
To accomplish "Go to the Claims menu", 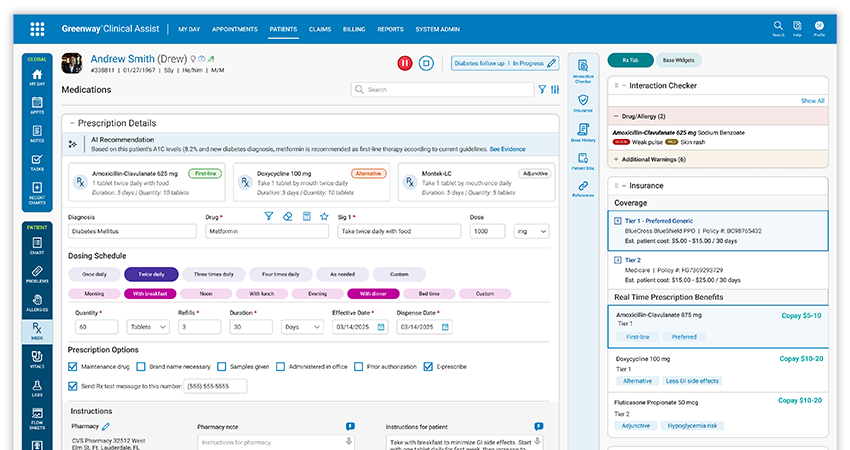I will (x=320, y=30).
